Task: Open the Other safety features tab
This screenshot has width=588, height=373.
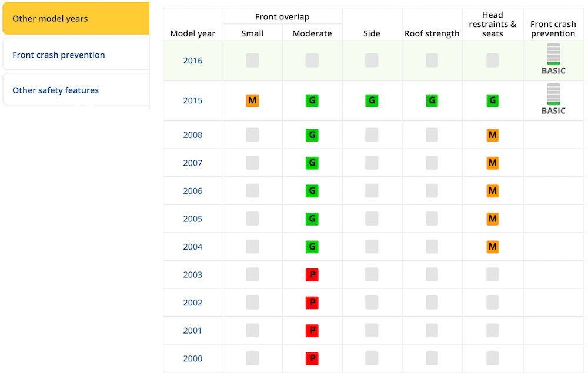Action: click(76, 90)
